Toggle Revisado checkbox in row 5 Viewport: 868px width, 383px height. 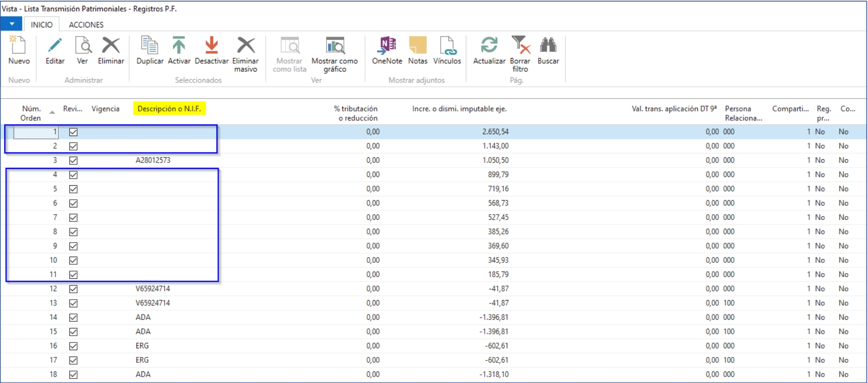pyautogui.click(x=73, y=189)
